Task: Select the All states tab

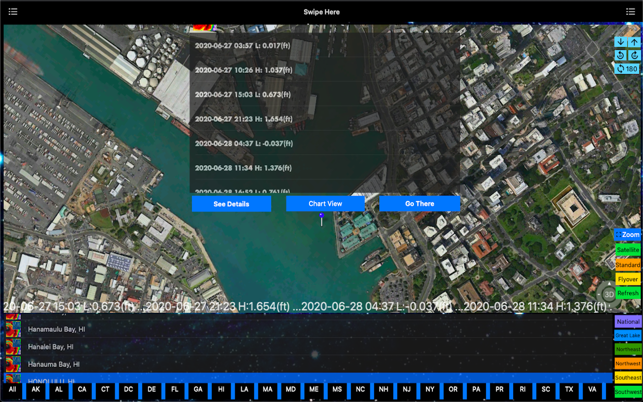Action: 12,390
